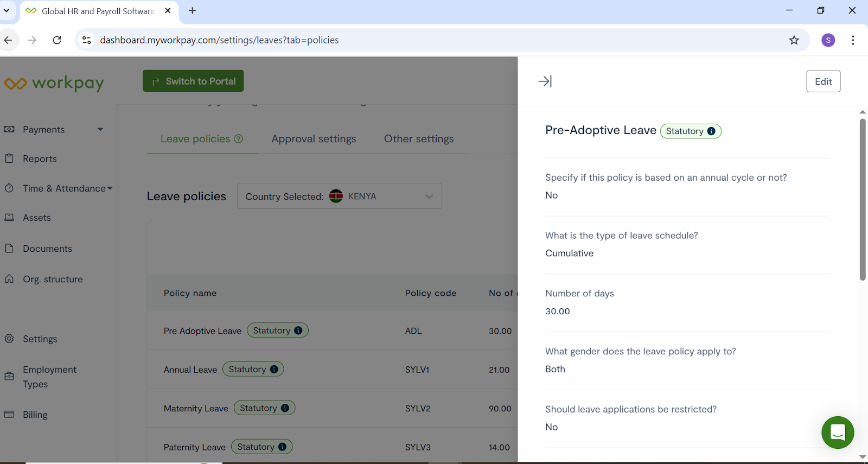Screen dimensions: 868x464
Task: Collapse the side panel with arrow icon
Action: 545,81
